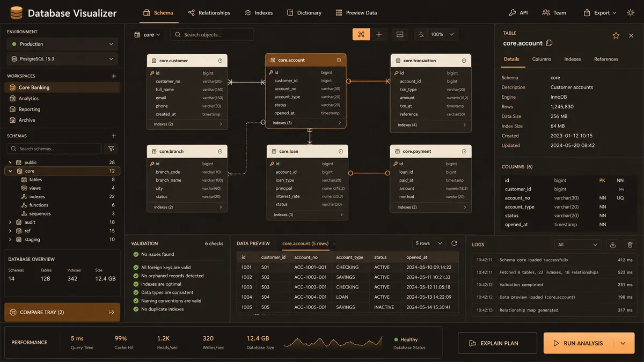Click the search schemas input field
644x362 pixels.
54,149
